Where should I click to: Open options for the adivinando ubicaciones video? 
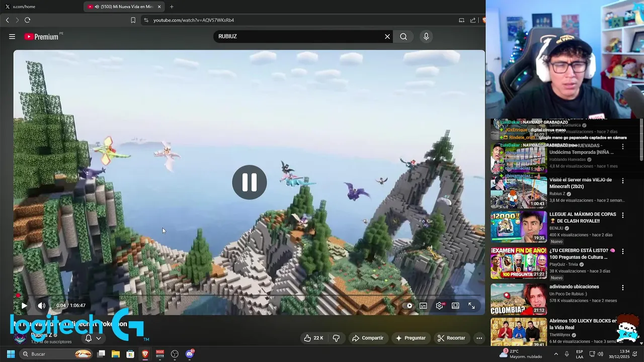pyautogui.click(x=623, y=288)
